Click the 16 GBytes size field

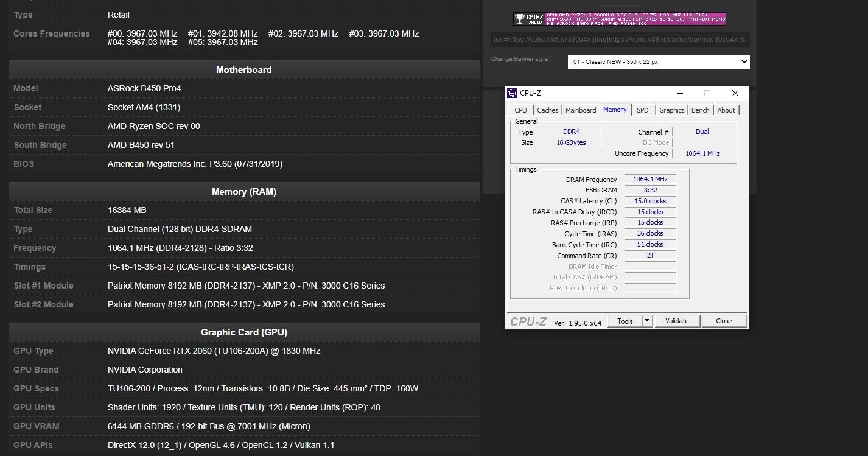(x=571, y=142)
